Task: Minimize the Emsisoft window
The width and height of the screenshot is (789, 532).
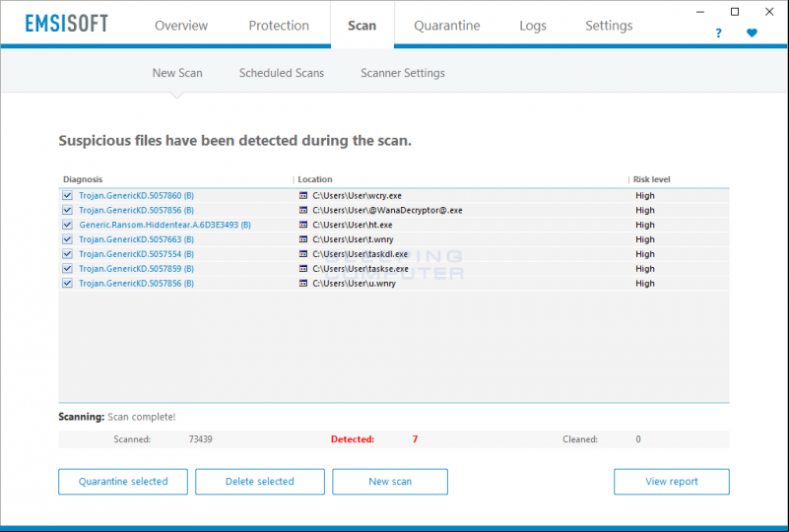Action: coord(700,12)
